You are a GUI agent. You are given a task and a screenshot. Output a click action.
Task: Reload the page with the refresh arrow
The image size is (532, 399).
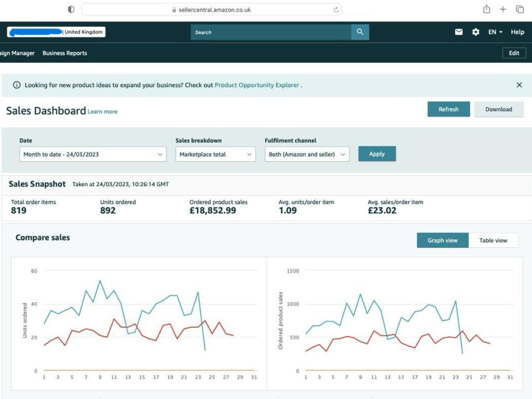pyautogui.click(x=336, y=10)
